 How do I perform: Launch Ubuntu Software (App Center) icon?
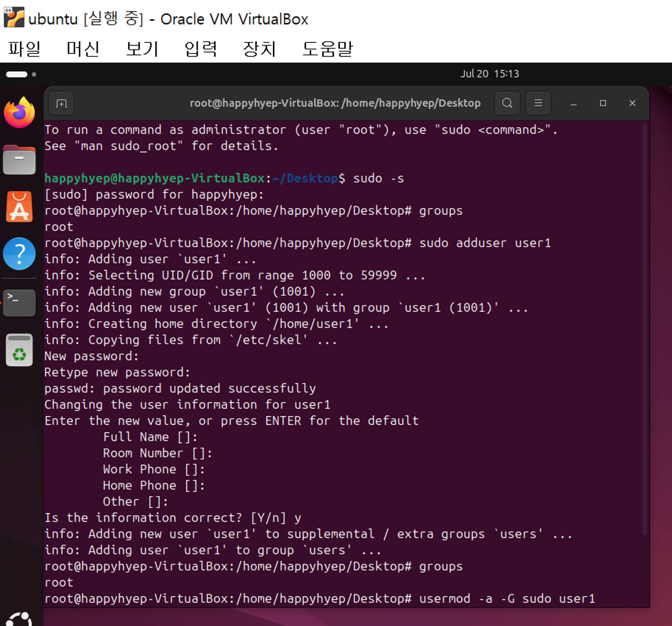[x=19, y=207]
